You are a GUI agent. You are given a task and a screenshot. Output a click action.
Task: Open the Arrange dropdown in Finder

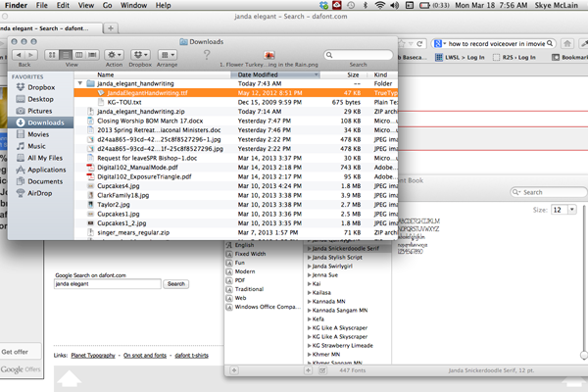click(x=167, y=55)
